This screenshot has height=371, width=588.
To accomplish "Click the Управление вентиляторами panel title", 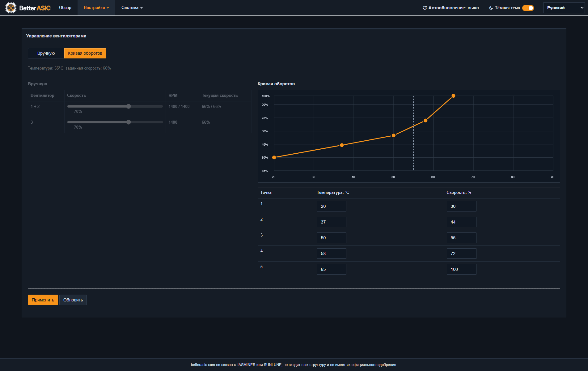I will coord(56,36).
